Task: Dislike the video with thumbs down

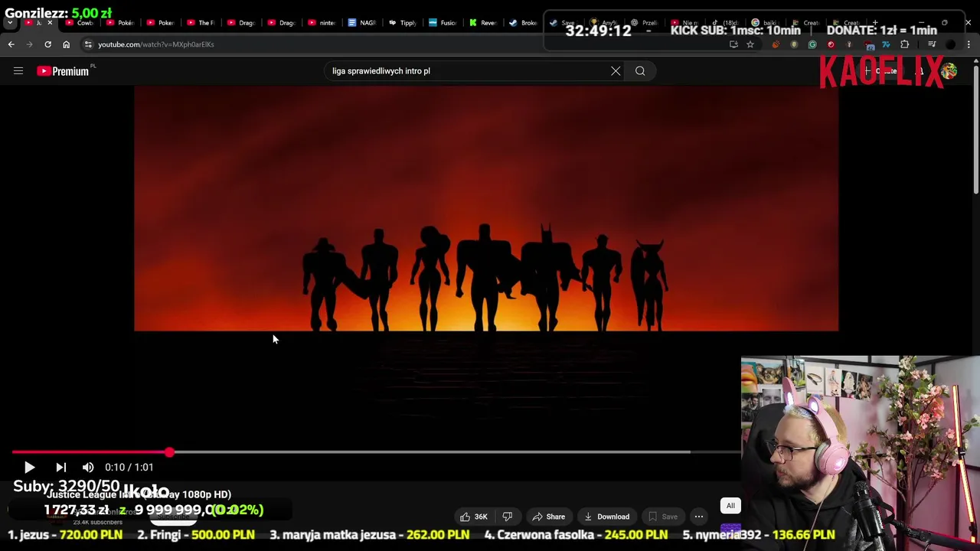Action: [507, 517]
